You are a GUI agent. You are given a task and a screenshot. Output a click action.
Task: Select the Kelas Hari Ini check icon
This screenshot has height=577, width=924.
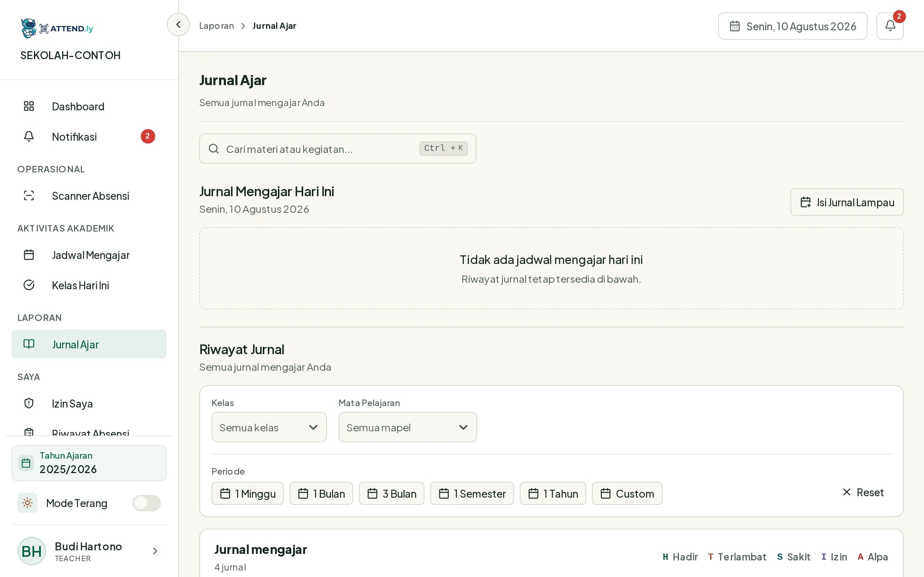[x=29, y=285]
